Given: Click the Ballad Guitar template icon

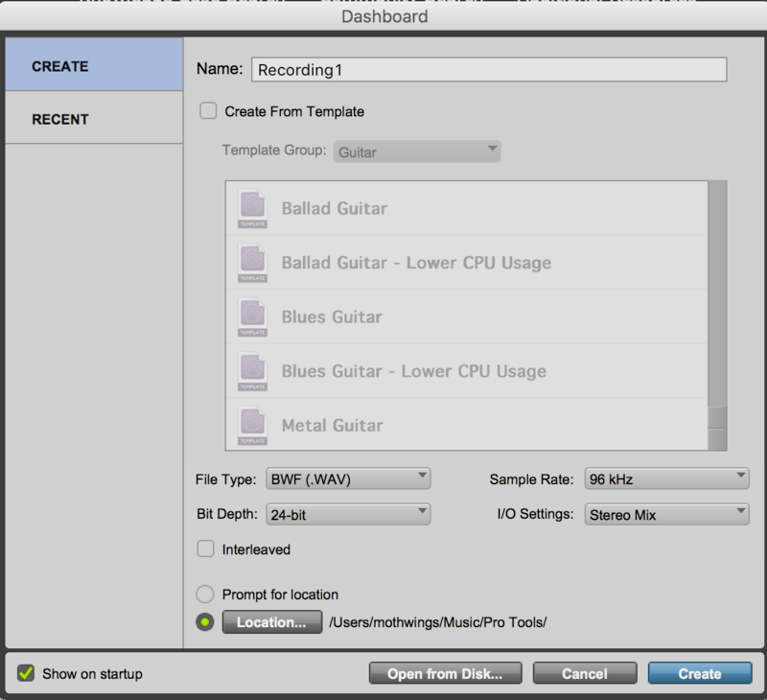Looking at the screenshot, I should 252,208.
